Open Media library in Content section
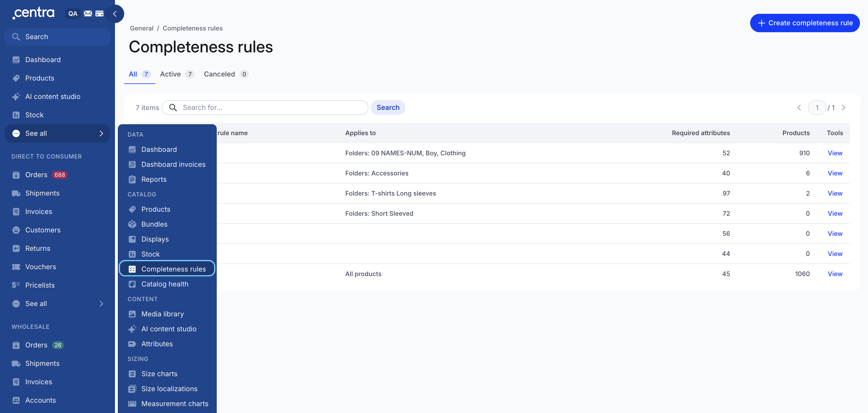 click(x=167, y=314)
